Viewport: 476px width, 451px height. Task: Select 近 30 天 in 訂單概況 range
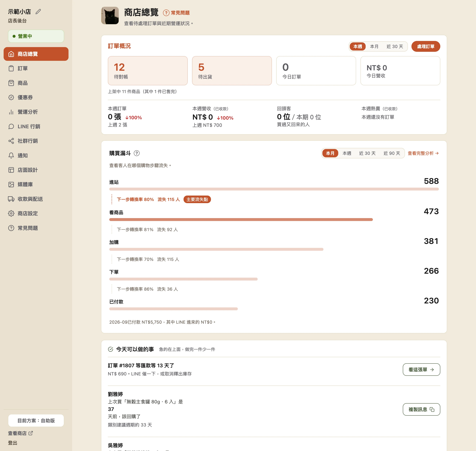pos(395,46)
